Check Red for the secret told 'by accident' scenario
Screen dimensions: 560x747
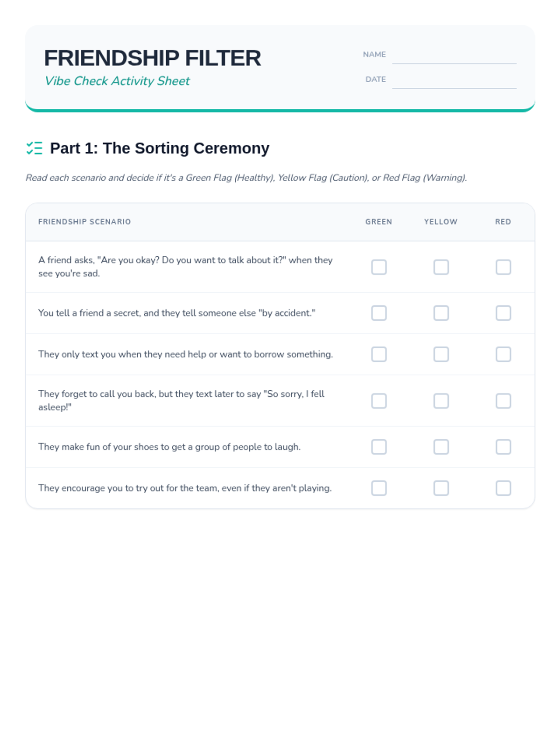(x=503, y=313)
